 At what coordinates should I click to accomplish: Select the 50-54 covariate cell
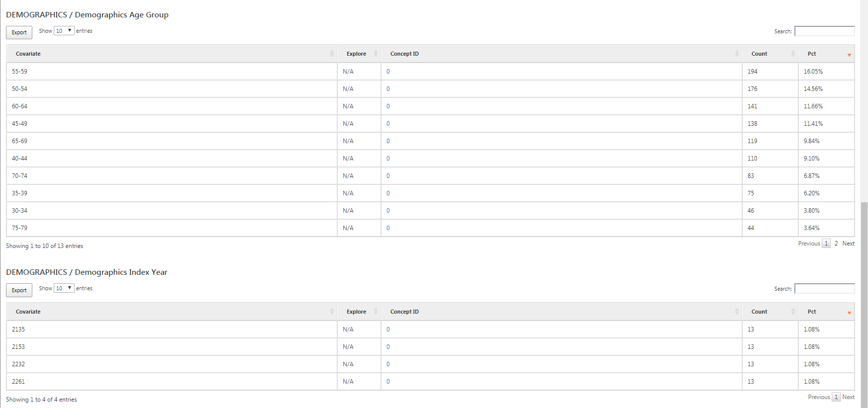click(x=172, y=89)
